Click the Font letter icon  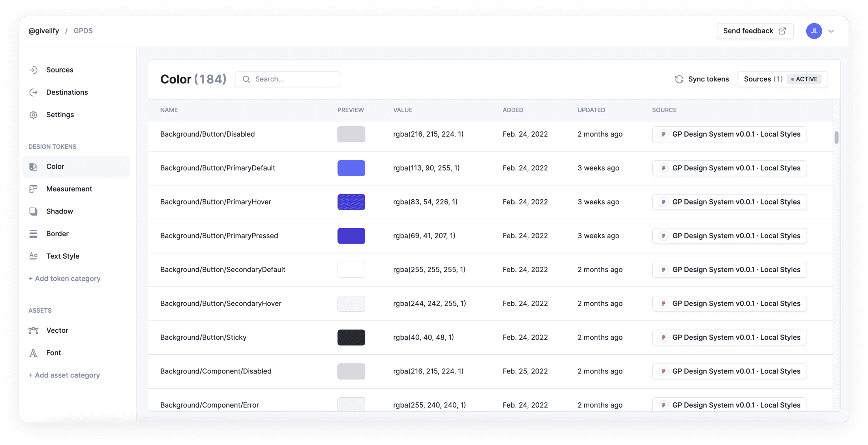click(x=33, y=353)
